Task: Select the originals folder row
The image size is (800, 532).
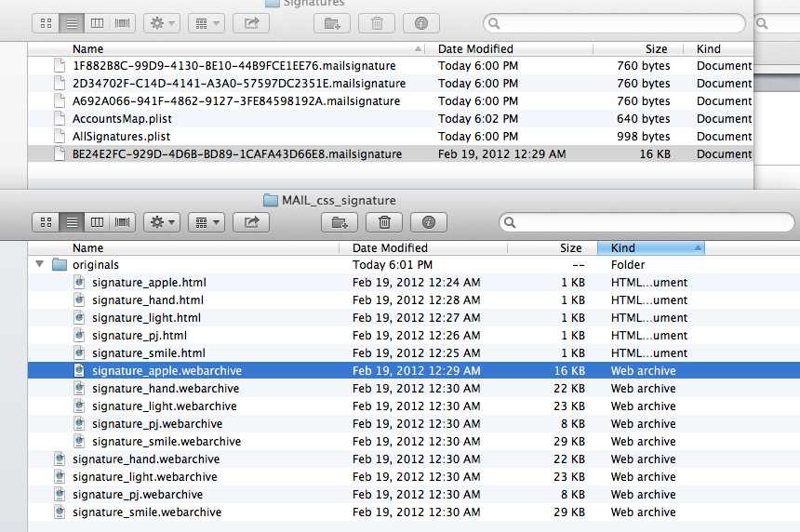Action: coord(414,265)
